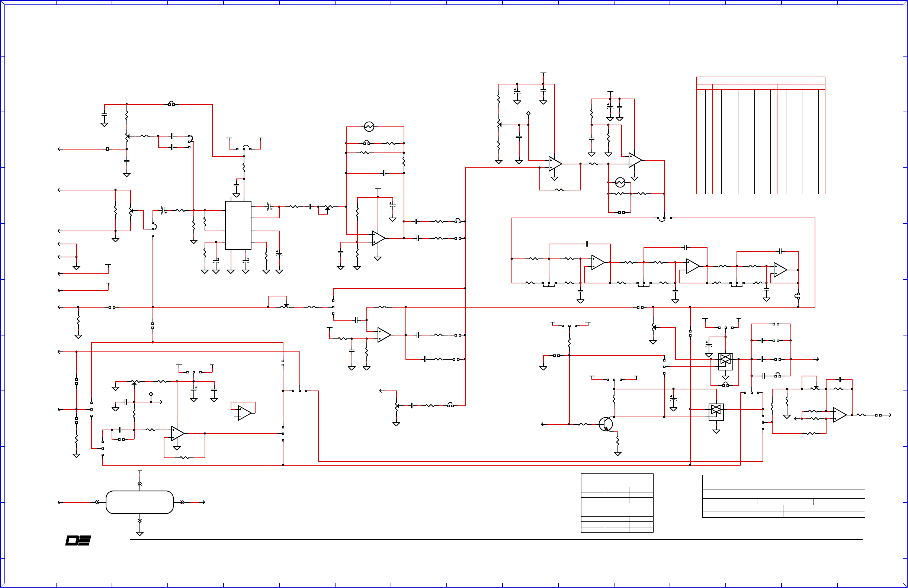Click the diamond test point in the lower-left circuit
Image resolution: width=908 pixels, height=588 pixels.
click(x=151, y=394)
